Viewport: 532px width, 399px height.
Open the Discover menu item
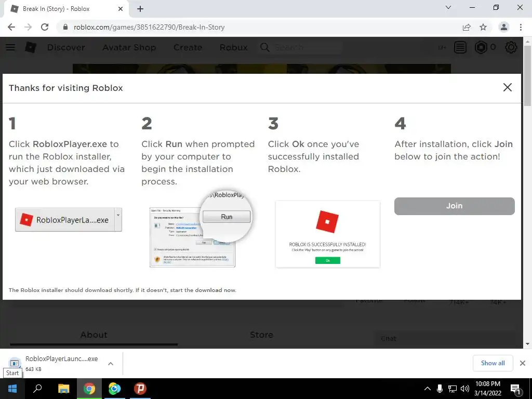point(66,47)
